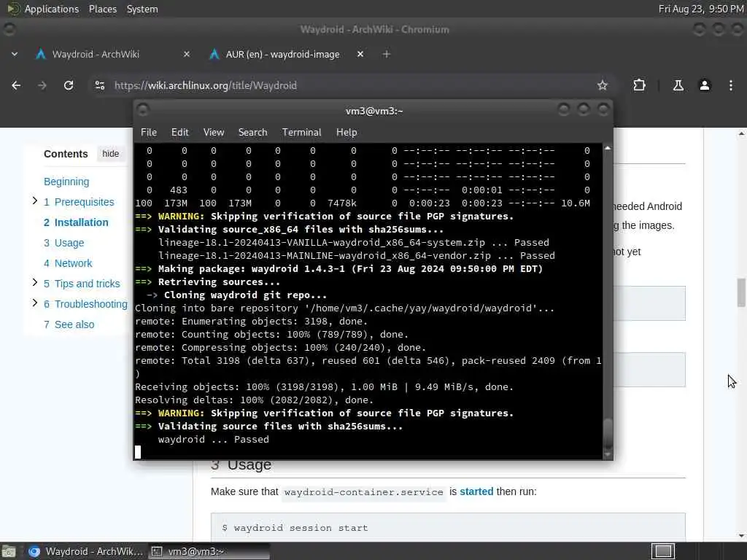The height and width of the screenshot is (560, 747).
Task: Open the terminal window menu icon
Action: click(143, 111)
